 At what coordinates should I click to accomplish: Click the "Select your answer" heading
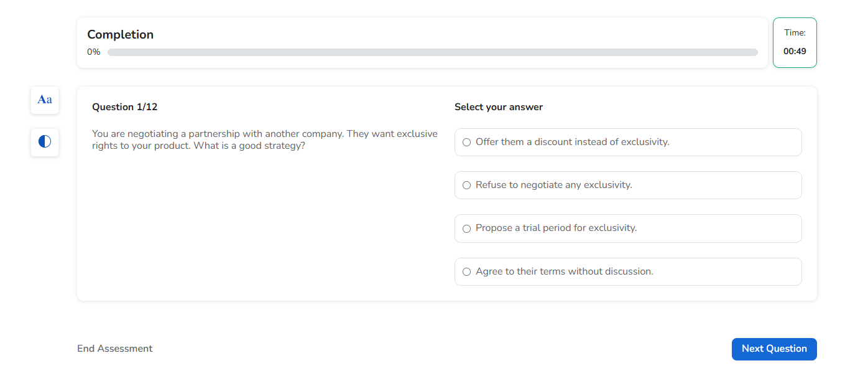tap(499, 107)
